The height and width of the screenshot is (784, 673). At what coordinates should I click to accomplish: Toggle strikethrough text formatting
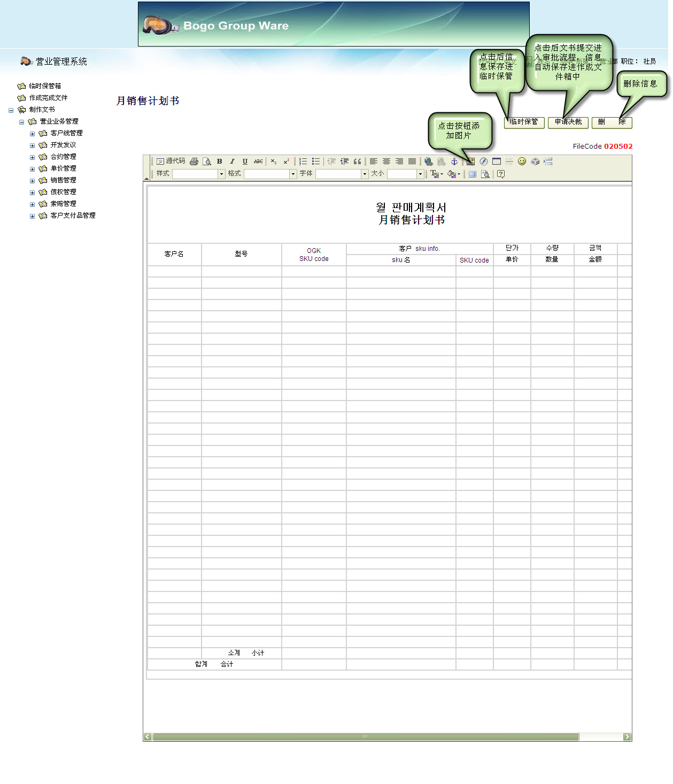pyautogui.click(x=258, y=162)
